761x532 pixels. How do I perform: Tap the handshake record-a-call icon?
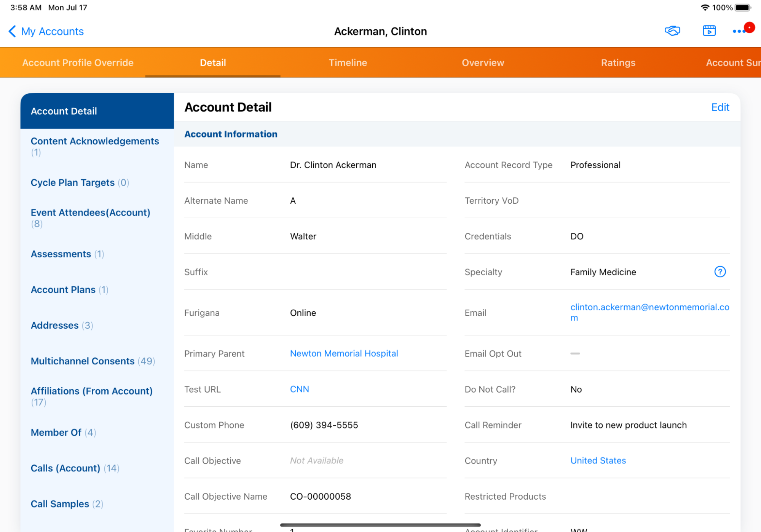(672, 31)
